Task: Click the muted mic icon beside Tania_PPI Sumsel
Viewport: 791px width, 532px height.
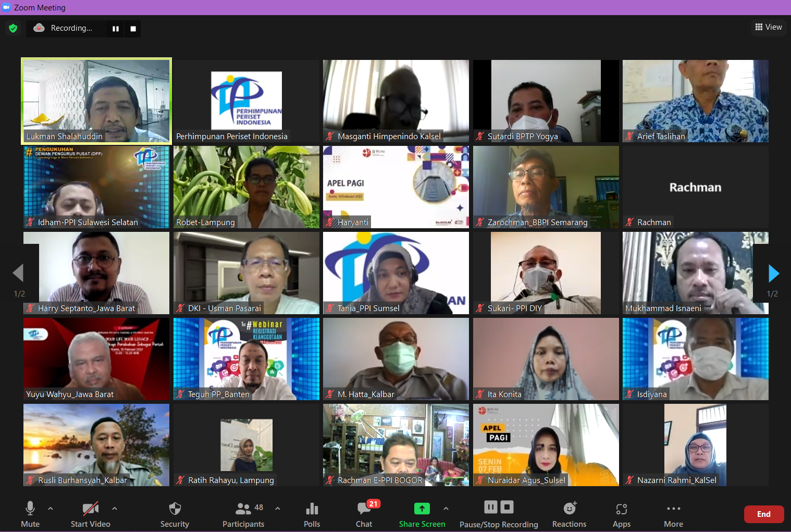Action: click(x=330, y=308)
